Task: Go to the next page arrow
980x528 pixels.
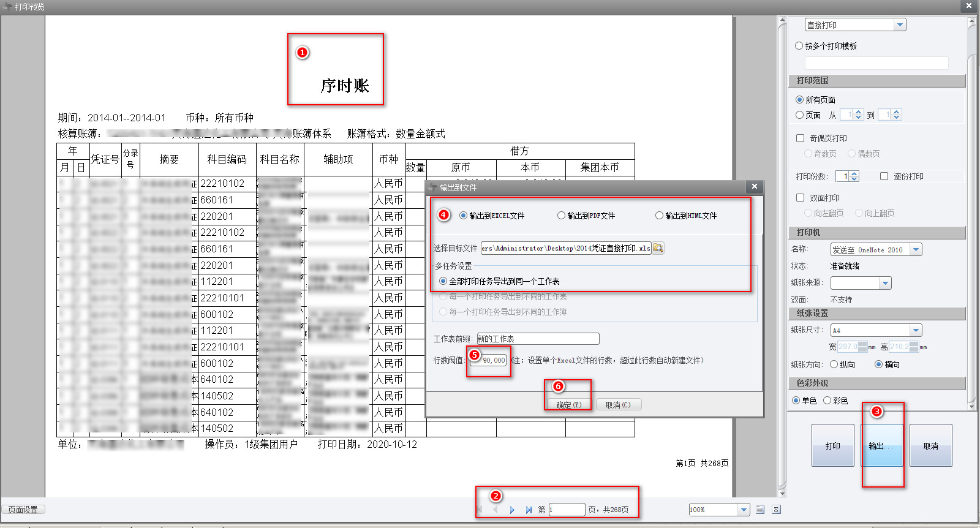Action: point(512,510)
